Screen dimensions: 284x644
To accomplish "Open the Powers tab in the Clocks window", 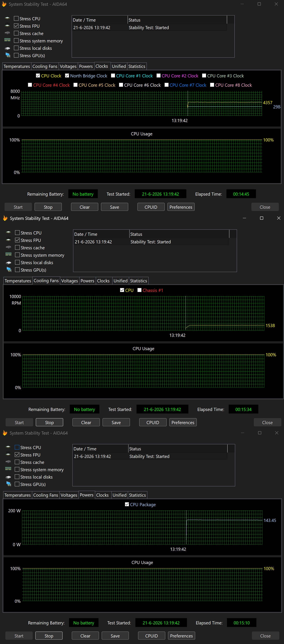I will coord(86,66).
